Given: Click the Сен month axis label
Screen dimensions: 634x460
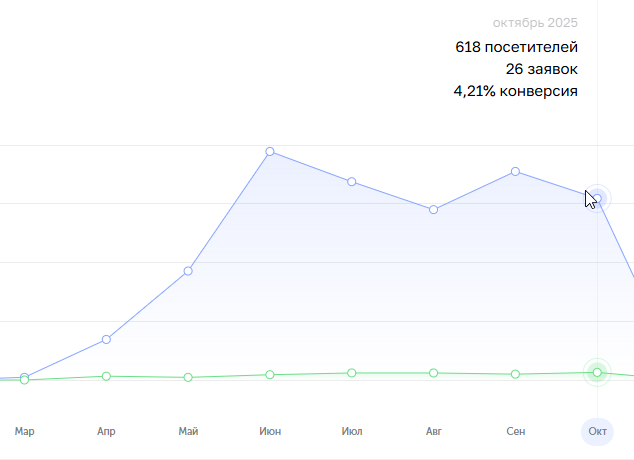Looking at the screenshot, I should click(515, 432).
